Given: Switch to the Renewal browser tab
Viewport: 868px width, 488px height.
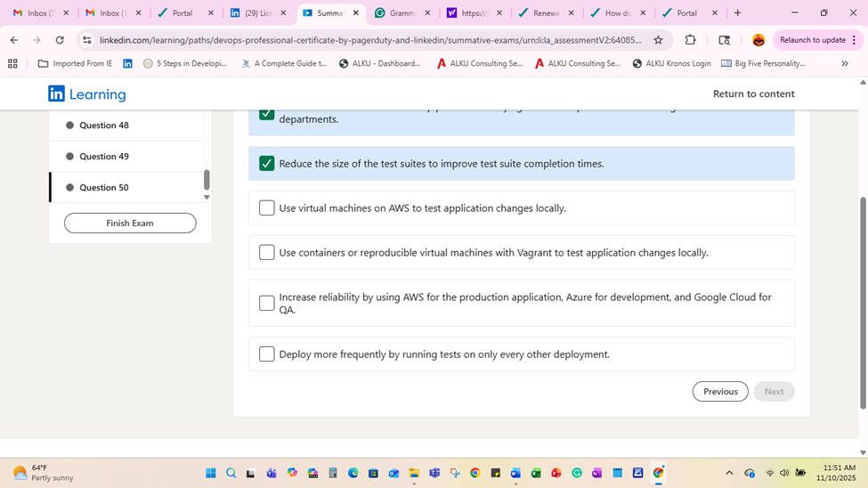Looking at the screenshot, I should pos(546,12).
